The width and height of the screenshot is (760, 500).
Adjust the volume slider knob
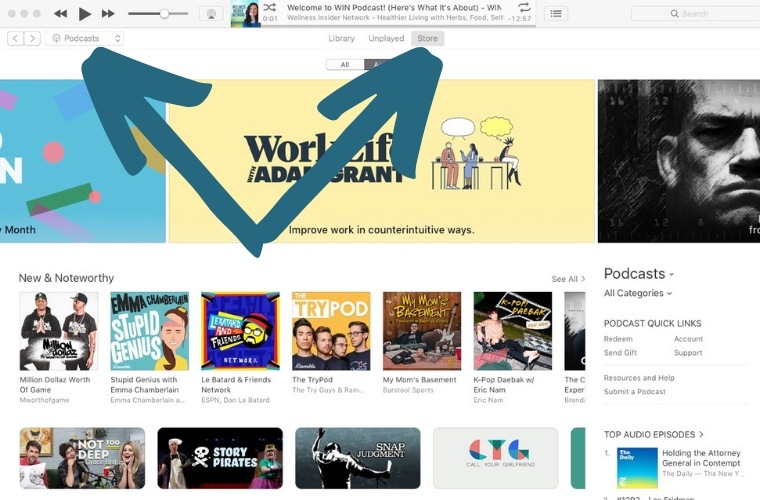(x=164, y=14)
